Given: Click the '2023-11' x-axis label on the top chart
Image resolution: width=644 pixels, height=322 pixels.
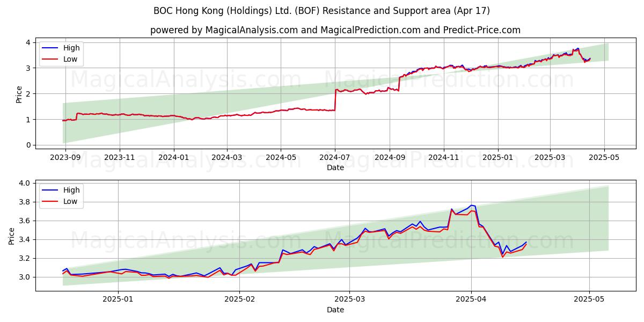Looking at the screenshot, I should click(119, 158).
